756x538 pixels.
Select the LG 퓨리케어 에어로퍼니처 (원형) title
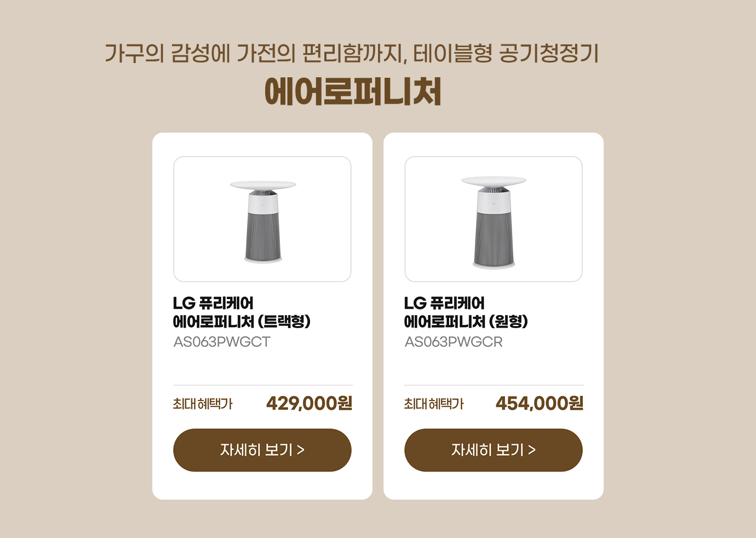466,312
